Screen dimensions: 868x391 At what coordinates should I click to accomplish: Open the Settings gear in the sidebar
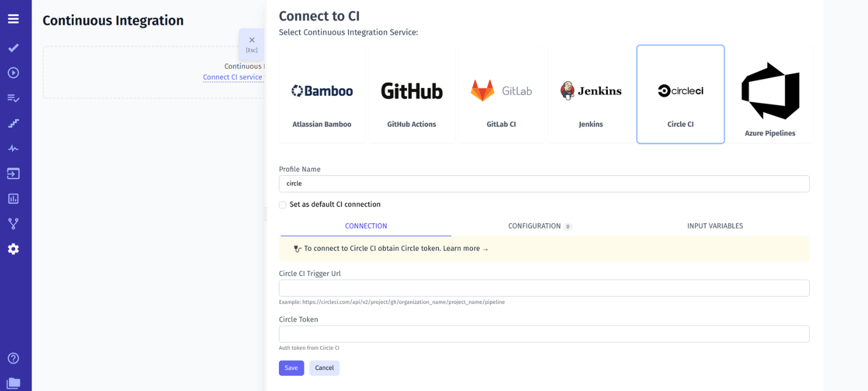(x=13, y=249)
